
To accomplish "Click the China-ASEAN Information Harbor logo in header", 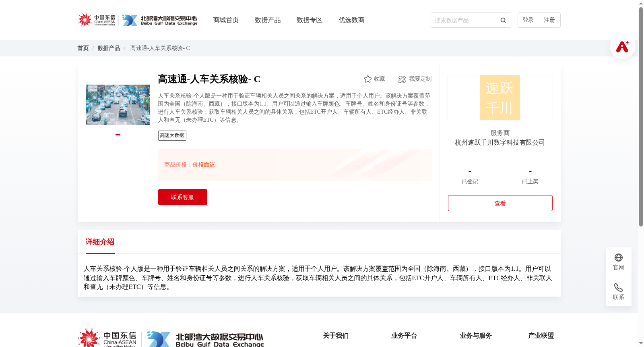I will (97, 20).
